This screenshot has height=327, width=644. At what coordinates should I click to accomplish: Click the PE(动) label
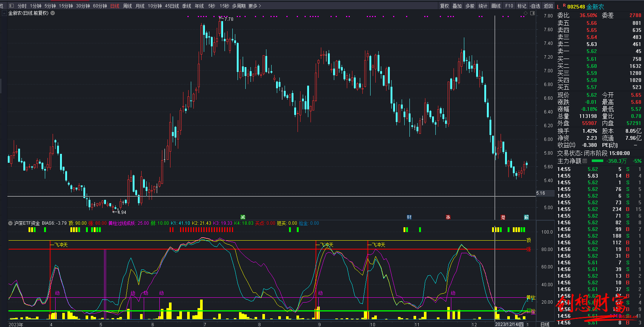click(x=610, y=145)
